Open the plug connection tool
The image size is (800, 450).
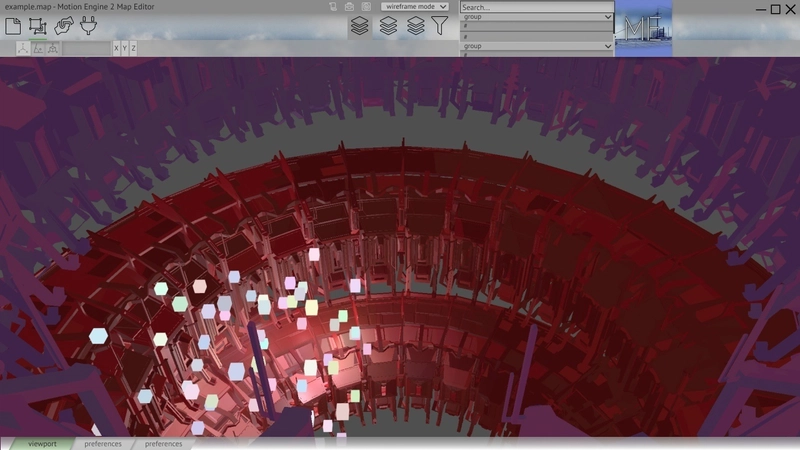coord(88,26)
